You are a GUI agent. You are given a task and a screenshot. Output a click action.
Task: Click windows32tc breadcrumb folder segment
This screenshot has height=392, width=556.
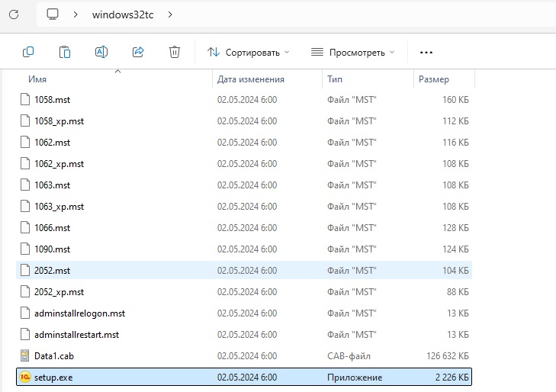tap(123, 14)
